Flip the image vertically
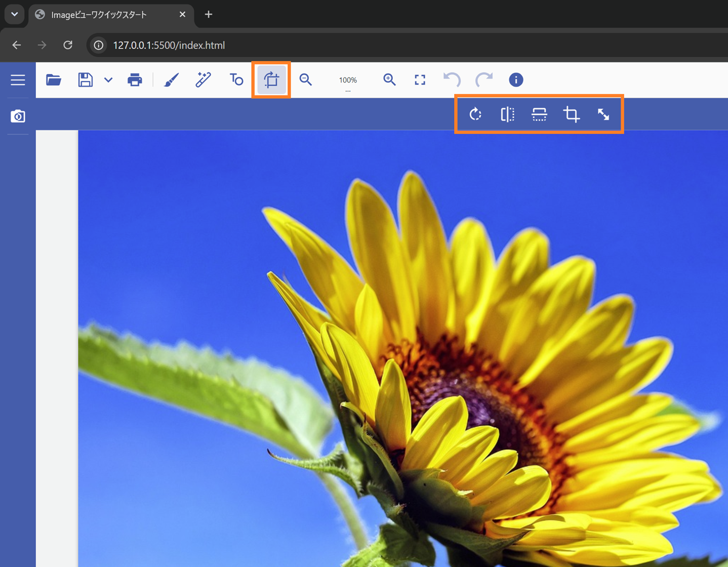This screenshot has height=567, width=728. click(540, 114)
